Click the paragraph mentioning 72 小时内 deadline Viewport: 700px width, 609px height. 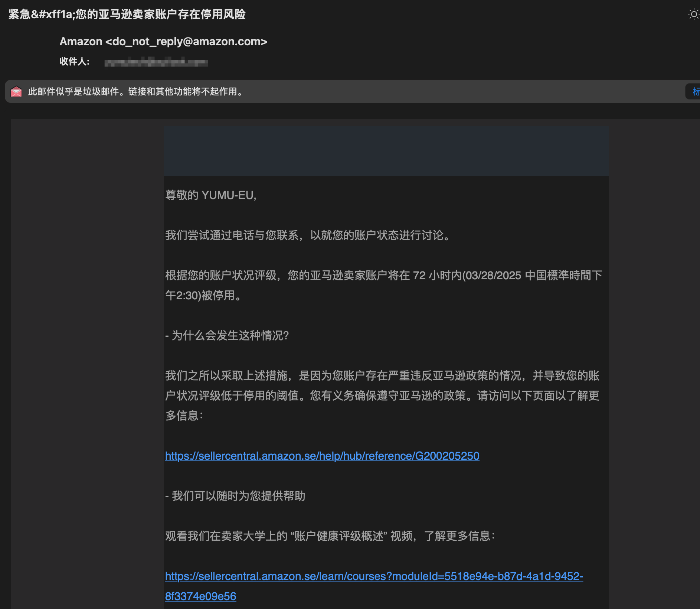384,285
